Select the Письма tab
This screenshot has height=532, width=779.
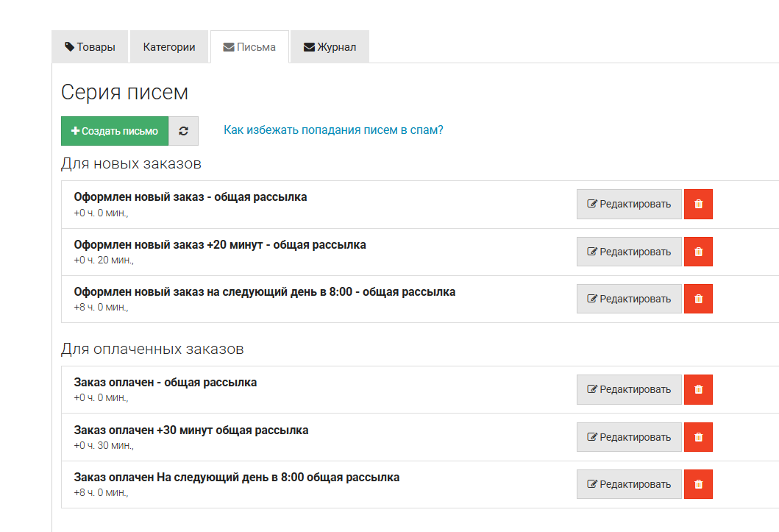pyautogui.click(x=249, y=47)
